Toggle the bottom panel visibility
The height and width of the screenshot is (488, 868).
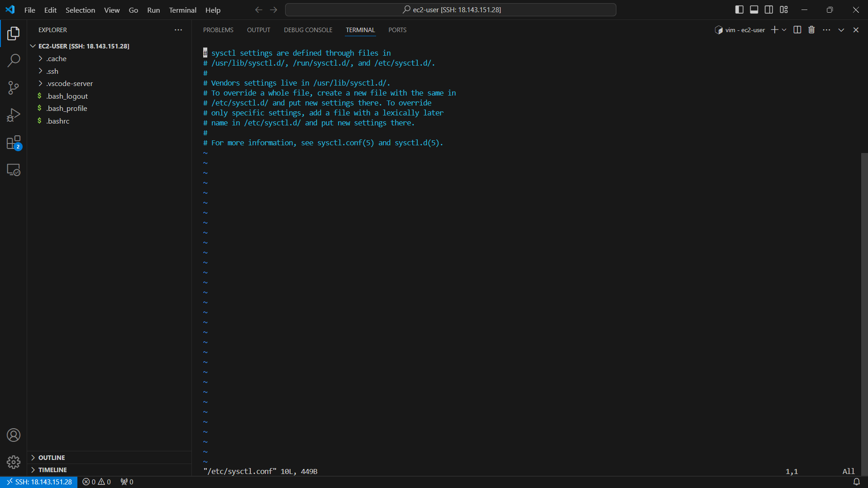(754, 10)
